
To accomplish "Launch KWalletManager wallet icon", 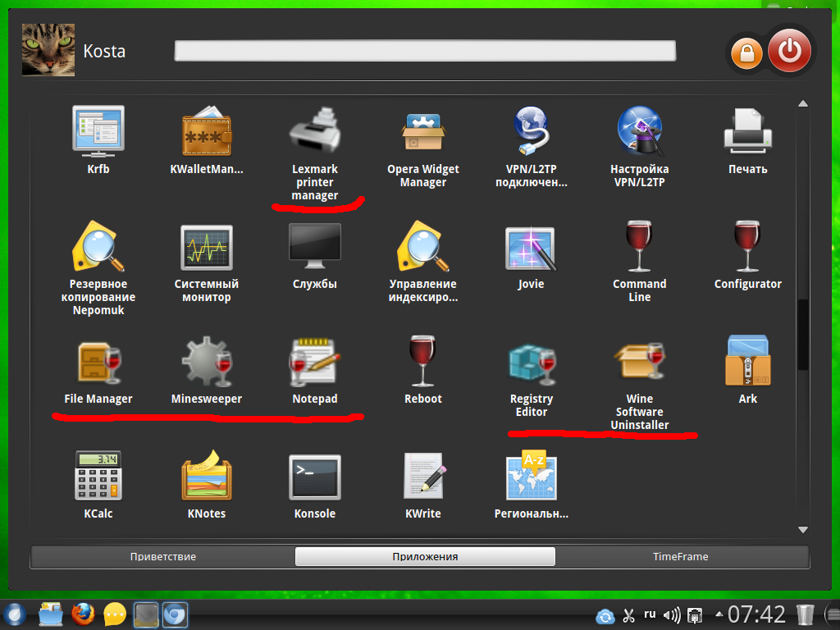I will (206, 131).
